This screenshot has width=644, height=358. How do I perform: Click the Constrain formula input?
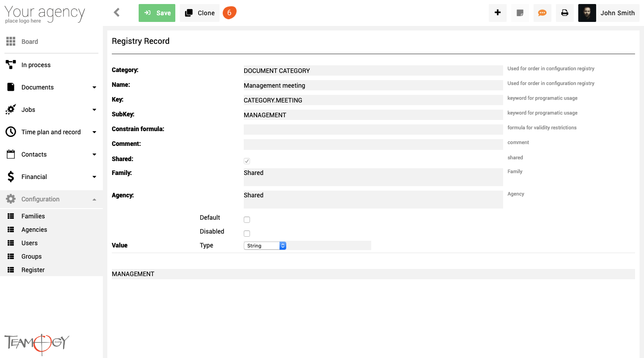(x=373, y=130)
